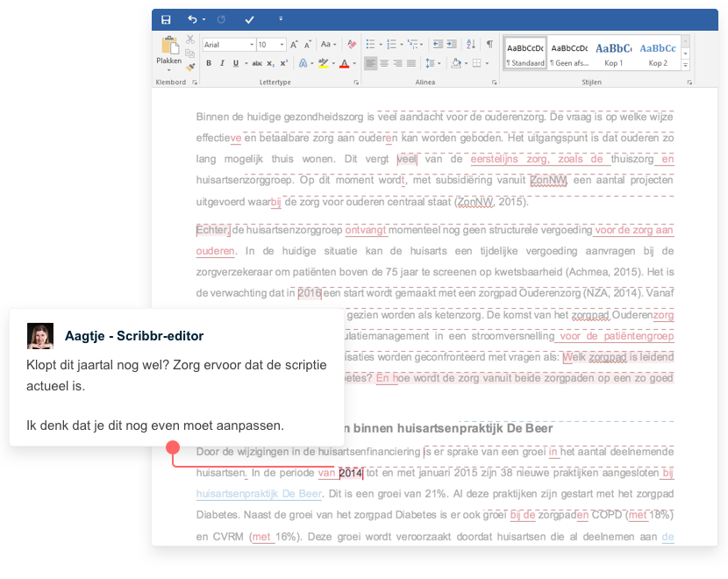Toggle subscript formatting
The width and height of the screenshot is (728, 579).
pos(271,64)
